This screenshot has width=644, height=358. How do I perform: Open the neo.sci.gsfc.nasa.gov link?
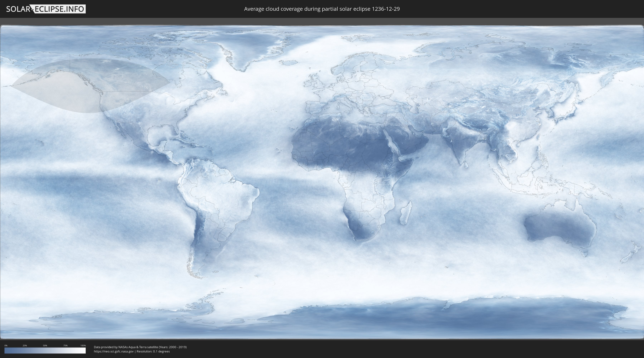click(114, 351)
